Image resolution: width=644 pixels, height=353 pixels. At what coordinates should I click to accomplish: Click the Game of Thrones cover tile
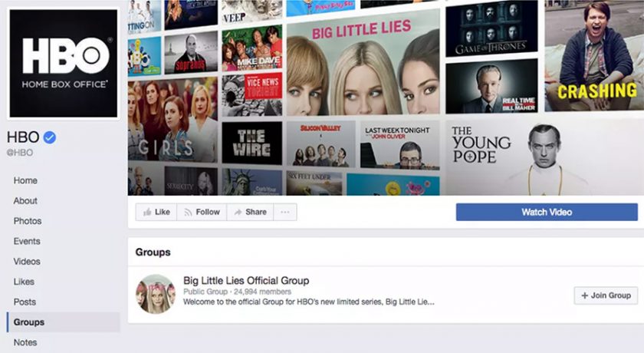[491, 28]
